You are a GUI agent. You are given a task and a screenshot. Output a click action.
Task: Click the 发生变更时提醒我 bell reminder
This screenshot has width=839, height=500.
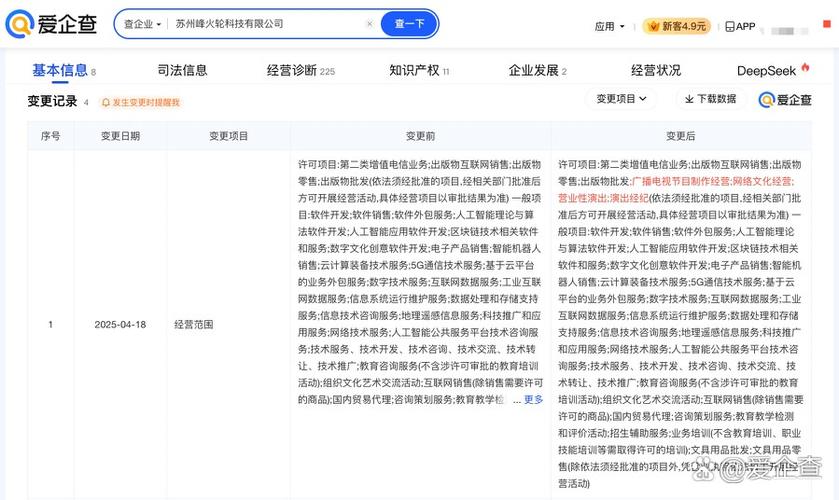[141, 102]
